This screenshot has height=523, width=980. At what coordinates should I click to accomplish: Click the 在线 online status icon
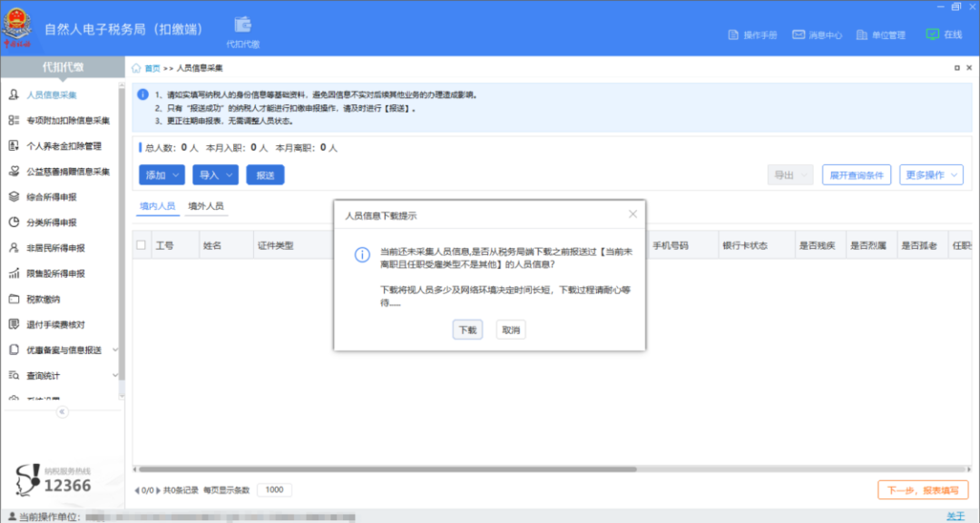tap(933, 35)
